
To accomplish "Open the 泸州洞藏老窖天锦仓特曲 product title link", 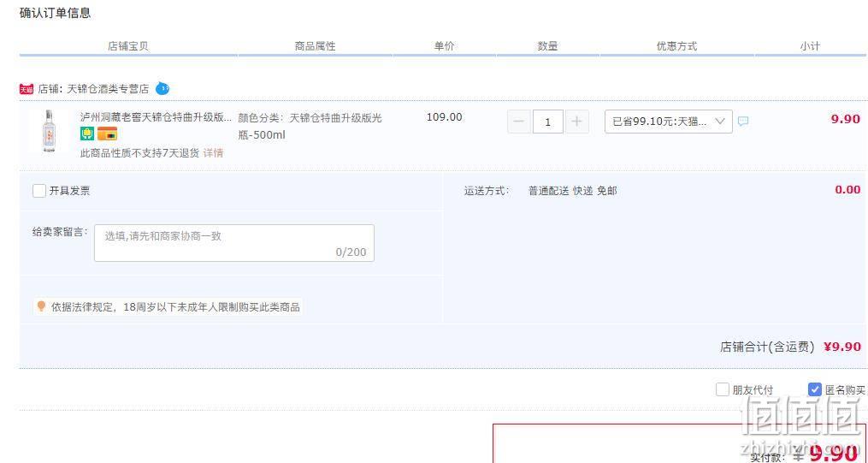I will click(x=156, y=117).
